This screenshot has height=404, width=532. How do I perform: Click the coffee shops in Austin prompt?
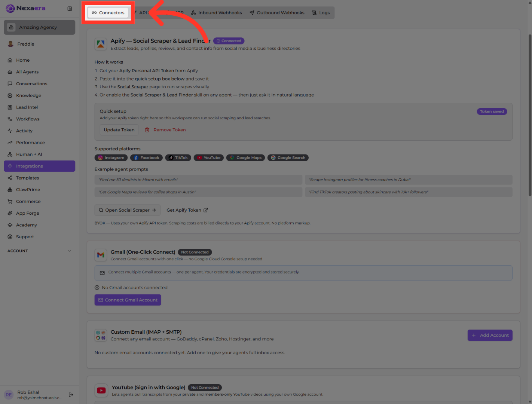[x=198, y=192]
